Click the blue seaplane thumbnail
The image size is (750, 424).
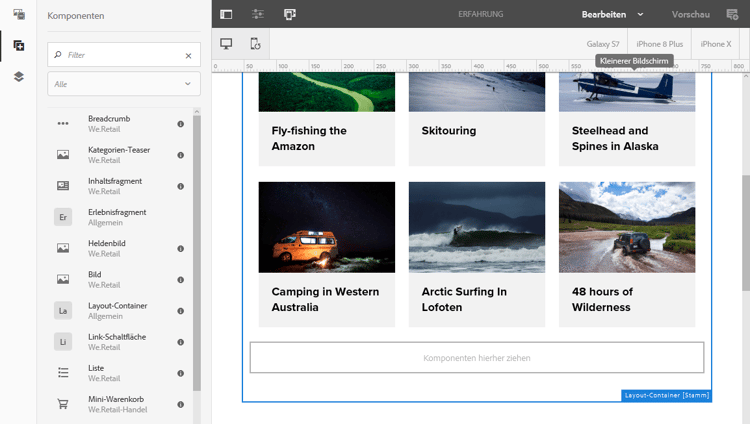[627, 92]
